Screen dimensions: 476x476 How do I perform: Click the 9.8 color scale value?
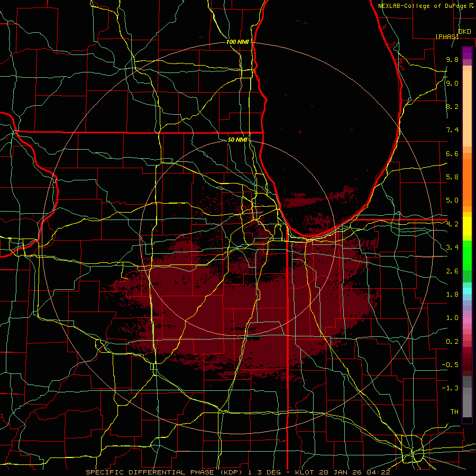(x=452, y=59)
